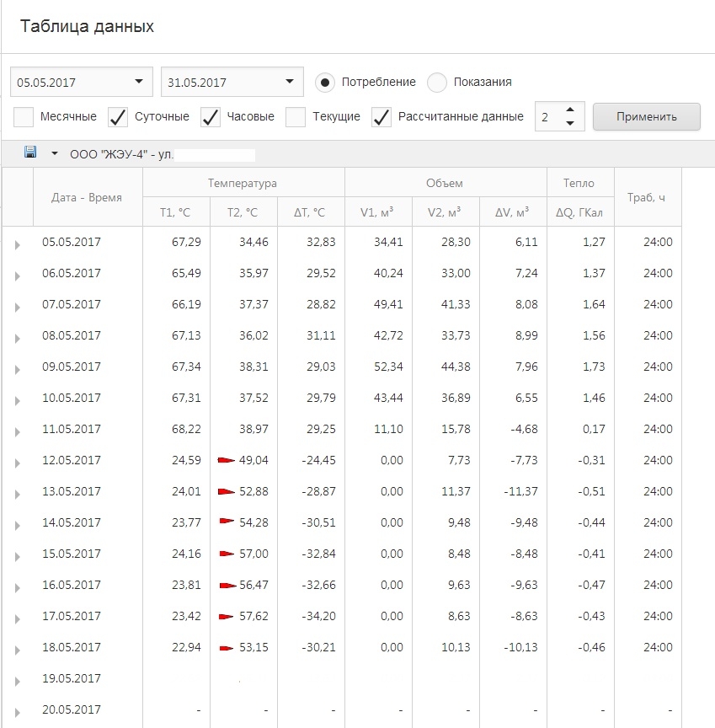Expand the 14.05.2017 row
Viewport: 715px width, 728px height.
click(x=17, y=525)
